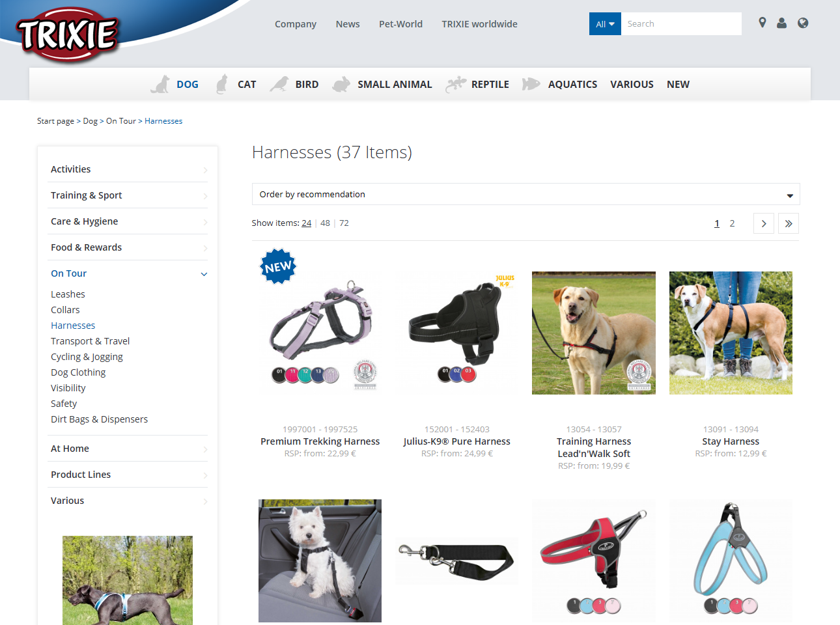Open the Order by recommendation dropdown
This screenshot has height=625, width=840.
click(525, 194)
